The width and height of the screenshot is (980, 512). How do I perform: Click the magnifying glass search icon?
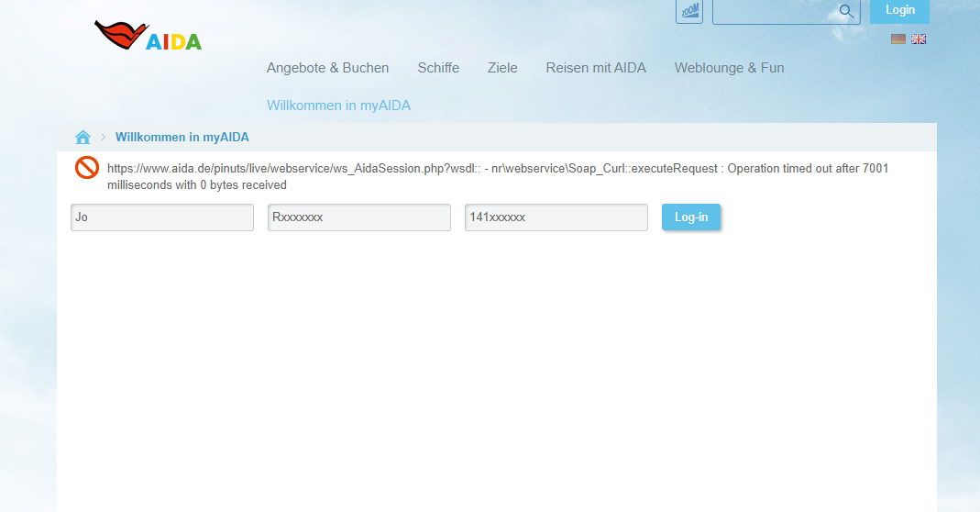pyautogui.click(x=846, y=11)
